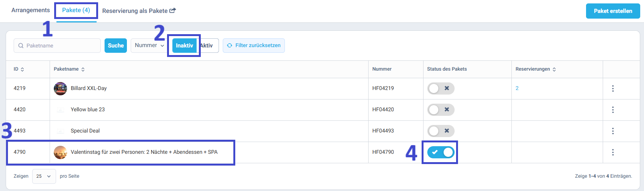644x191 pixels.
Task: Open three-dot menu for Yellow blue 23
Action: pyautogui.click(x=613, y=110)
